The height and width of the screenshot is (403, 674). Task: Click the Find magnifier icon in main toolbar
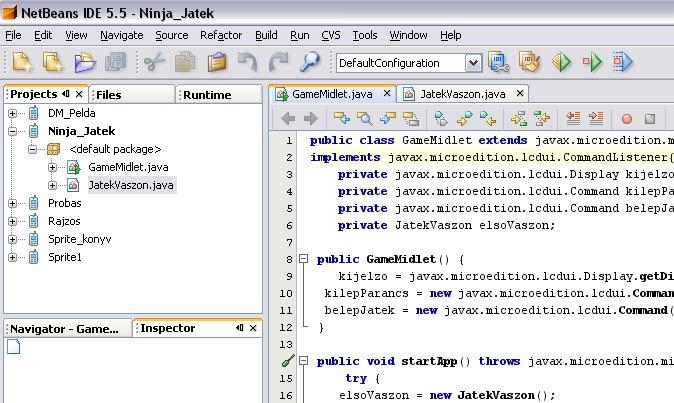[309, 62]
